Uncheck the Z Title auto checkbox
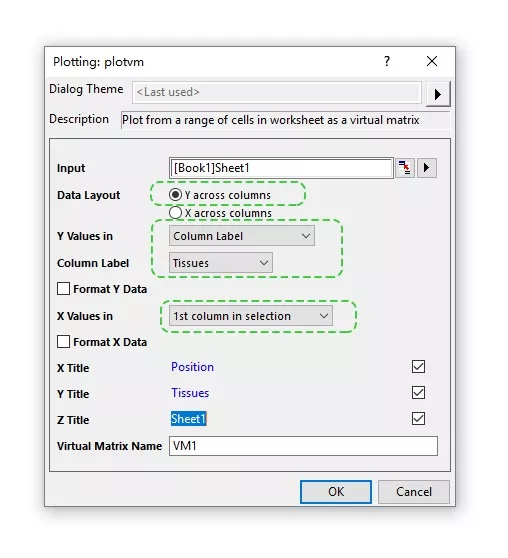508x558 pixels. point(418,419)
